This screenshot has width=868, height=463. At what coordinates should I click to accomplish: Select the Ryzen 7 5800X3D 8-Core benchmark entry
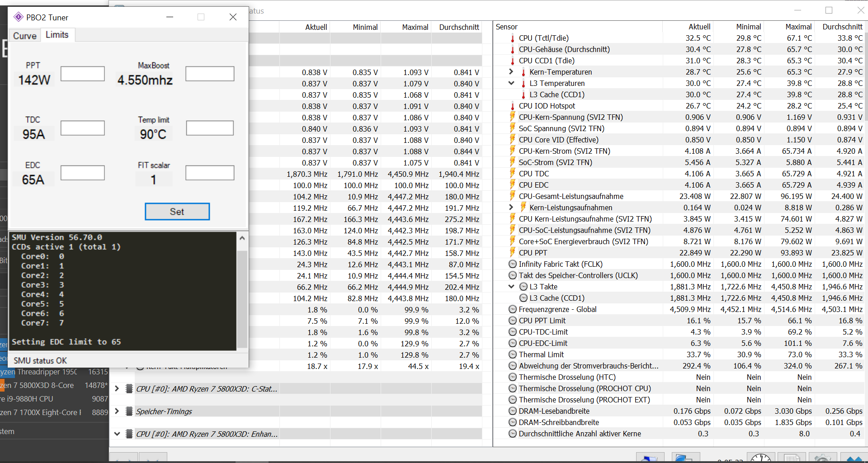pos(54,385)
